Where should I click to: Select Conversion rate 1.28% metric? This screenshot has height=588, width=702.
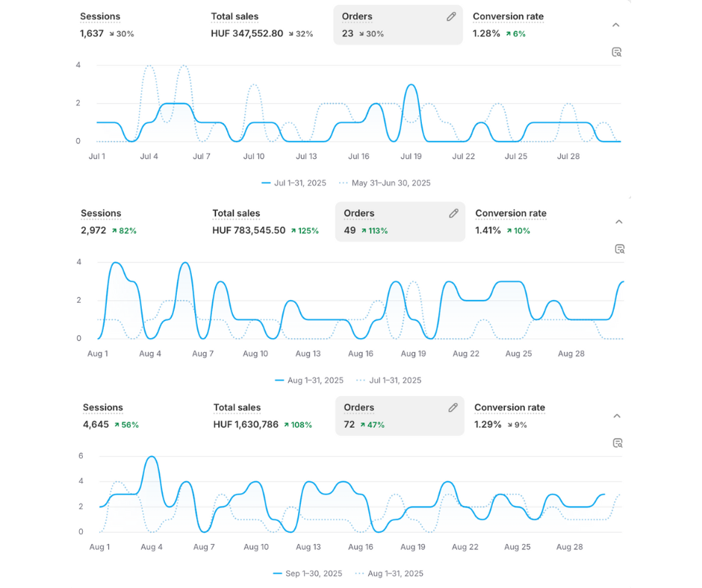(508, 25)
